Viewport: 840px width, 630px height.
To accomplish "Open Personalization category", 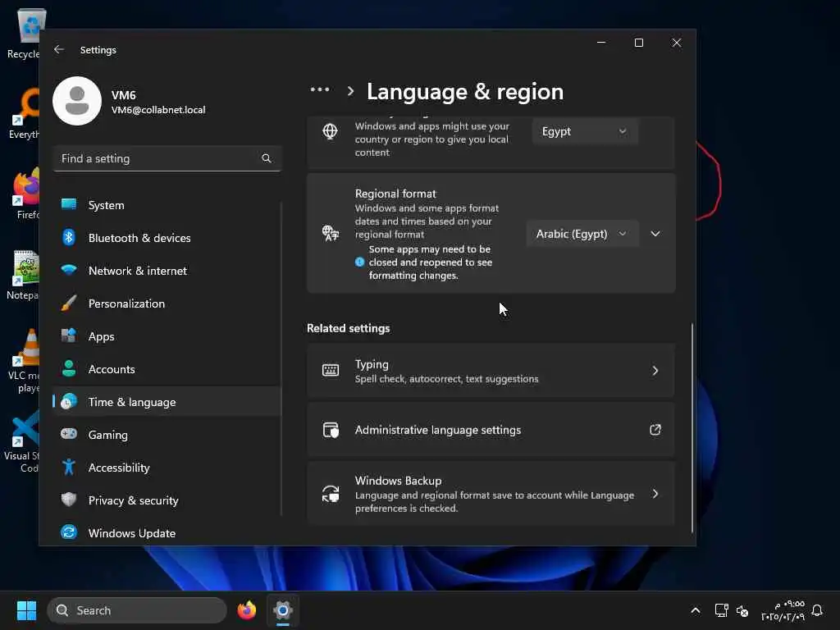I will 167,304.
